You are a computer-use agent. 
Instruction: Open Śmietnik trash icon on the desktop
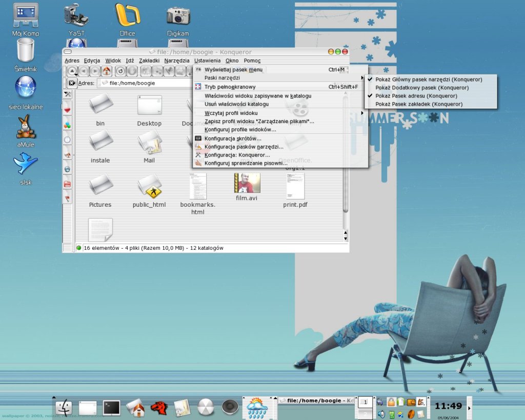pyautogui.click(x=26, y=55)
